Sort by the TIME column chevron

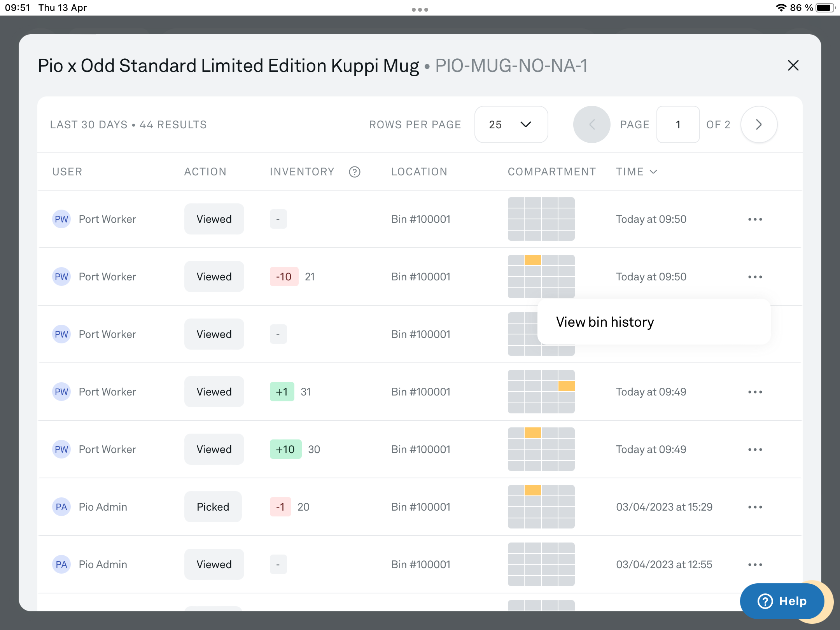pyautogui.click(x=653, y=171)
